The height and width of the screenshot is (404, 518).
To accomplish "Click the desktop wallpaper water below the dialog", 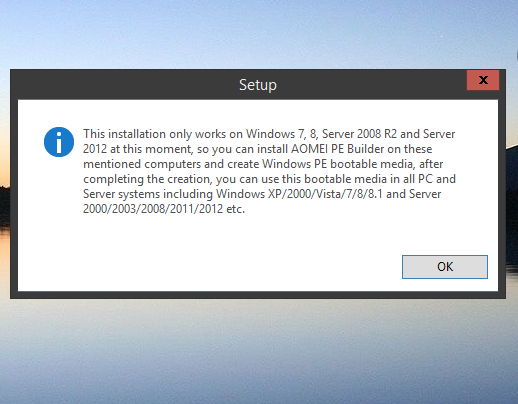I will (259, 350).
